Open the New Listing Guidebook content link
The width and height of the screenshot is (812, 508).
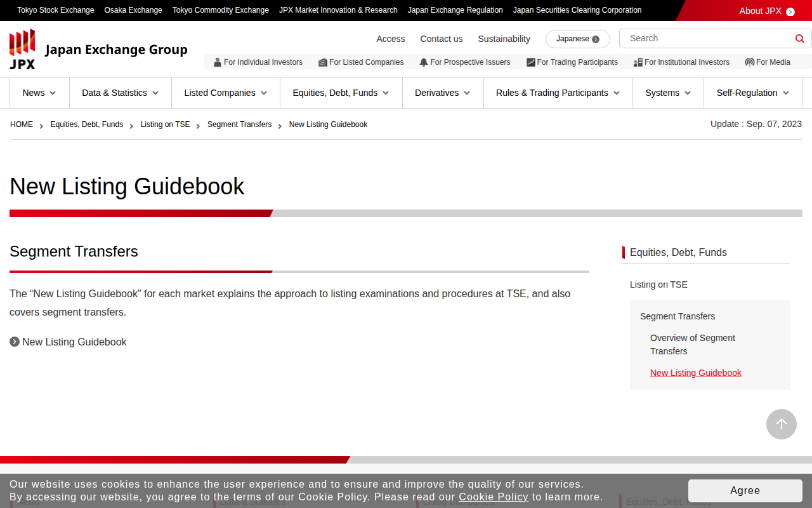click(x=74, y=342)
